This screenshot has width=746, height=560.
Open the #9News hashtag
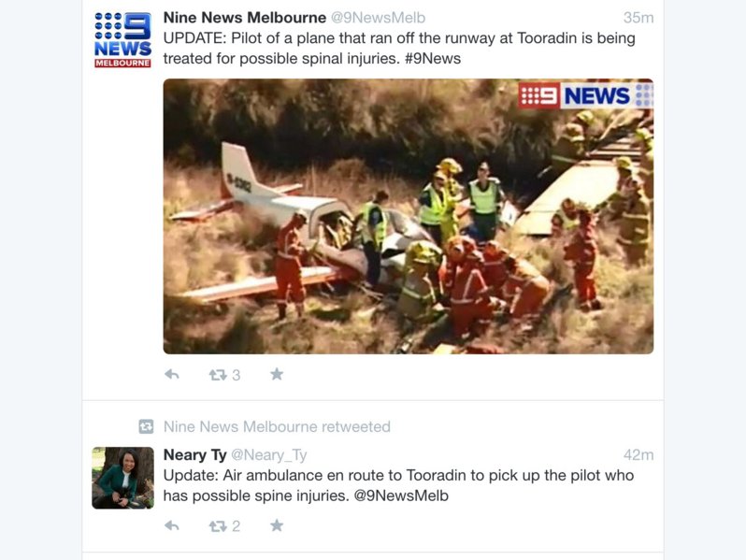pos(433,59)
